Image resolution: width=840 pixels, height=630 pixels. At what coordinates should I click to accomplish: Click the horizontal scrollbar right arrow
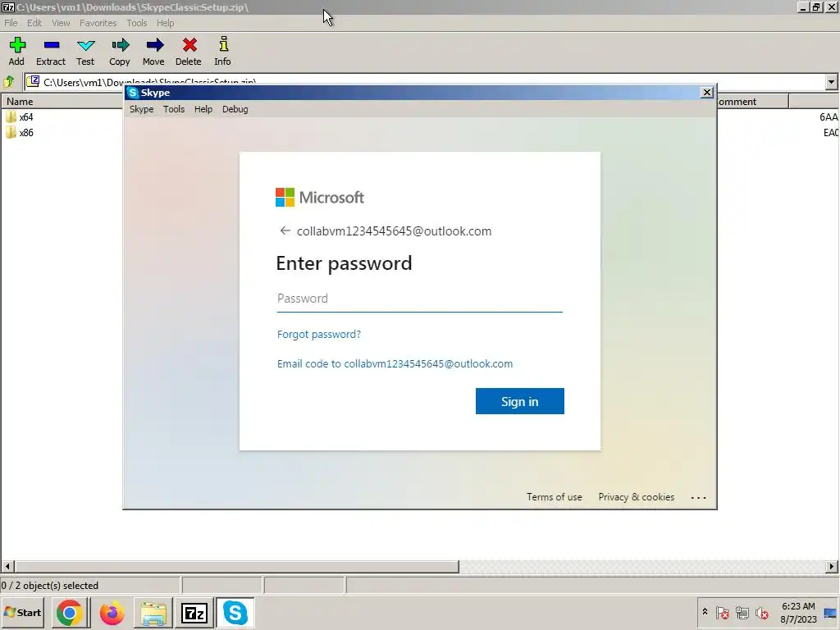tap(832, 566)
